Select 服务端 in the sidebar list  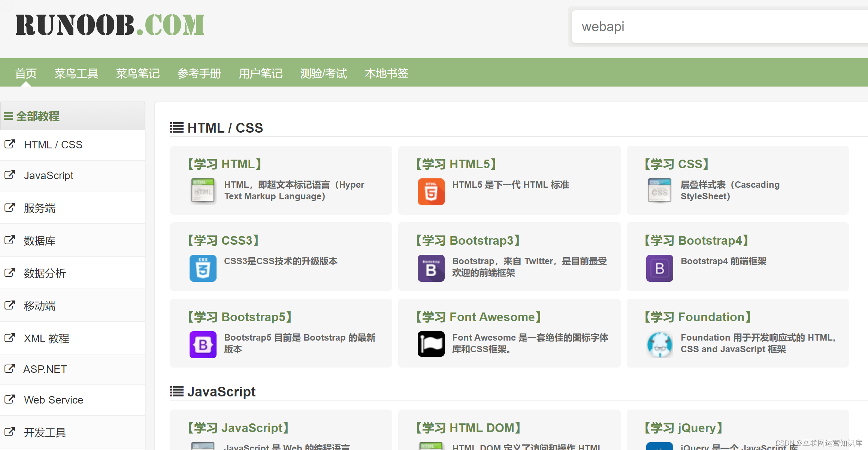tap(40, 208)
